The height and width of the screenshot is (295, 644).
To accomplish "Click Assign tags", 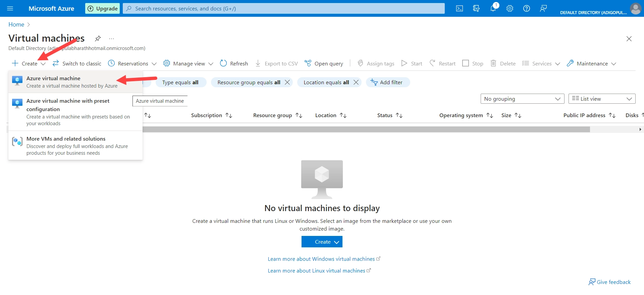I will tap(376, 63).
